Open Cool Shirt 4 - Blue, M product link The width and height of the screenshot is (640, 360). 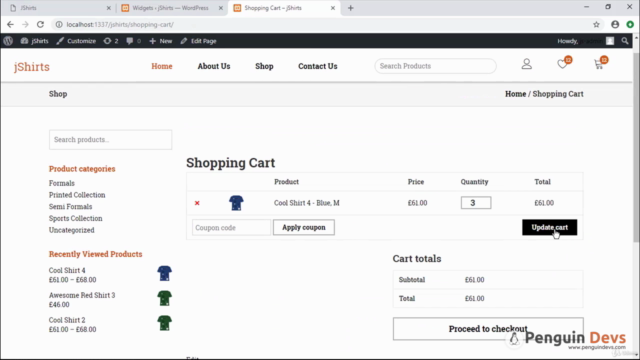tap(307, 203)
